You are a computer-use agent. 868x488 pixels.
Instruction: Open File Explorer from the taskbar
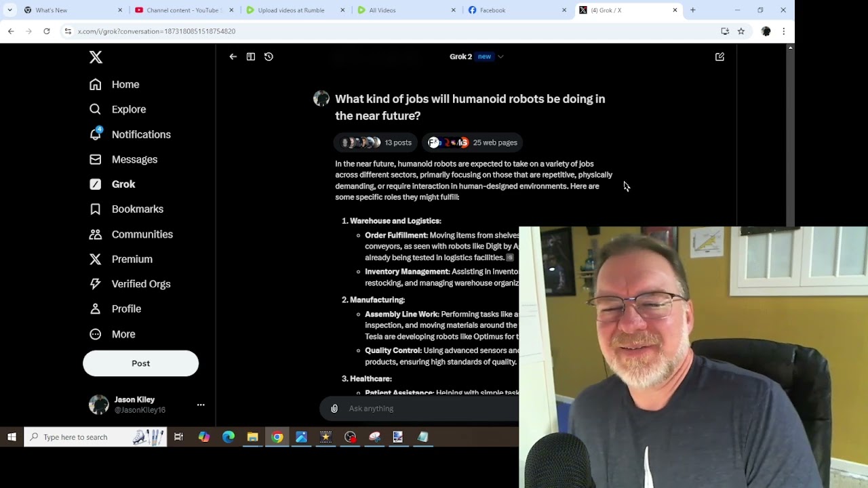point(252,437)
